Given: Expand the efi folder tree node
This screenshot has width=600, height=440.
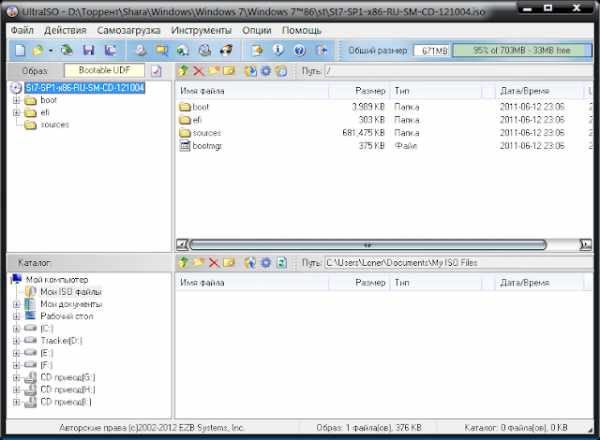Looking at the screenshot, I should point(16,113).
